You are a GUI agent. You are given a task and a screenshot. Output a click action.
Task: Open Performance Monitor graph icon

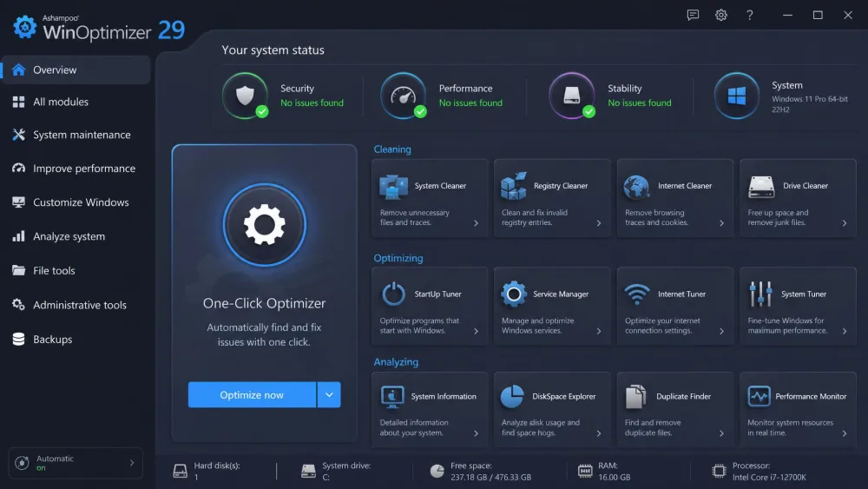(x=759, y=397)
